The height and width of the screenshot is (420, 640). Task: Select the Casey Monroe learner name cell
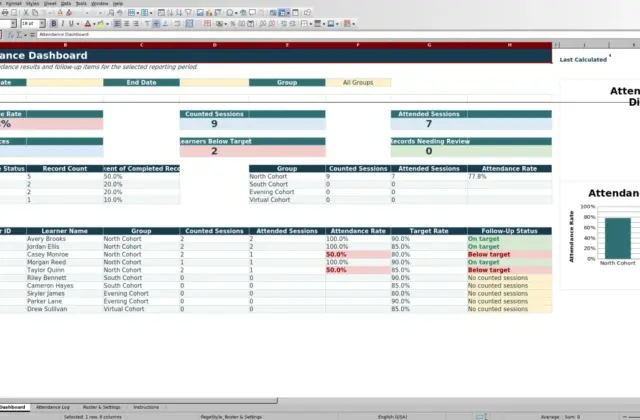(x=64, y=254)
